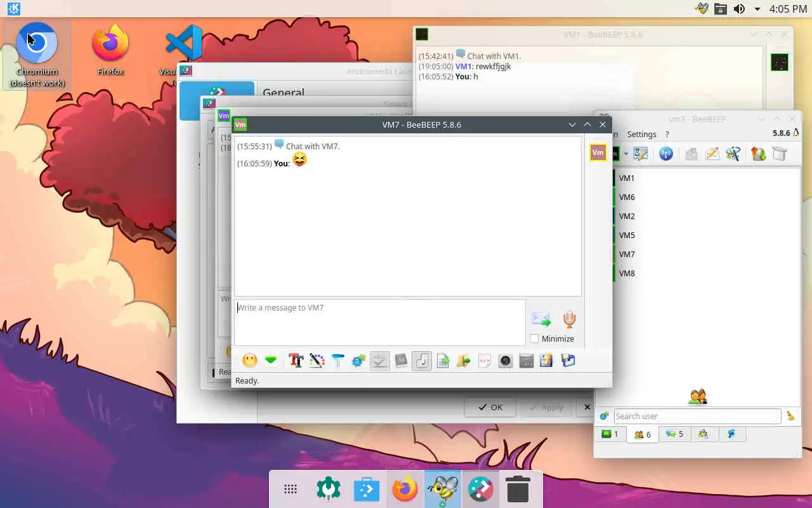Viewport: 812px width, 508px height.
Task: Click the blue broadcast antenna icon in BeeBEEP
Action: pos(665,154)
